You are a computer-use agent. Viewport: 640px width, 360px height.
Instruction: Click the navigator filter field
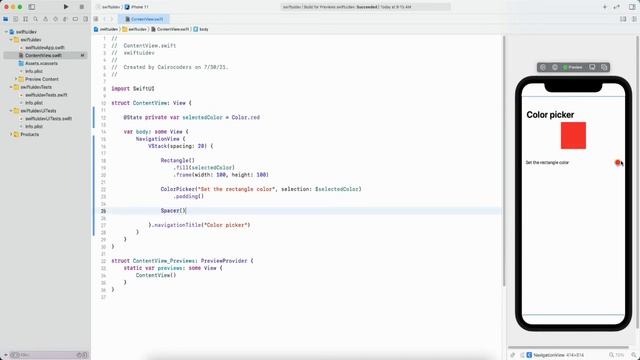click(48, 355)
